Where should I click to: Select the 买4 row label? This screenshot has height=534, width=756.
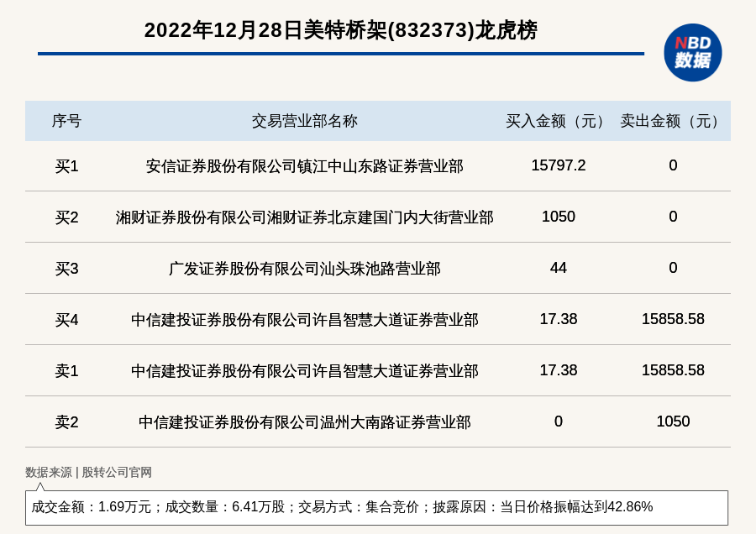coord(66,320)
